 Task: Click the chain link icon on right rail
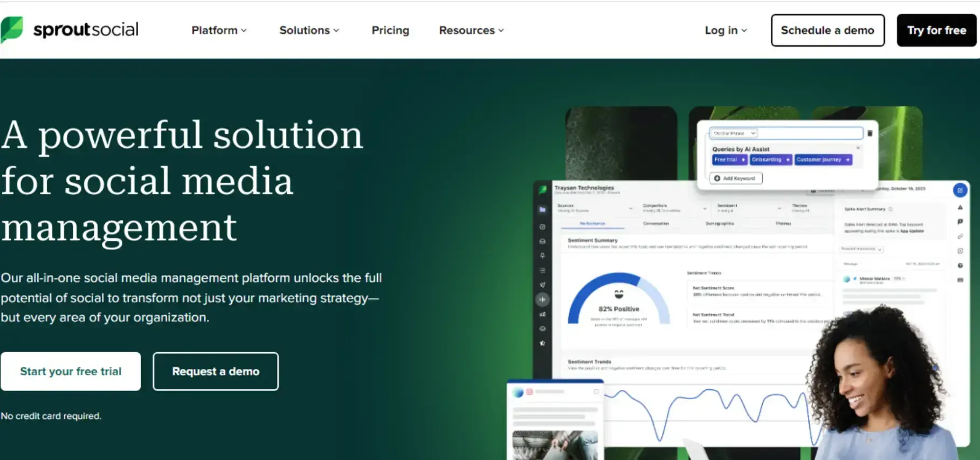pos(960,236)
